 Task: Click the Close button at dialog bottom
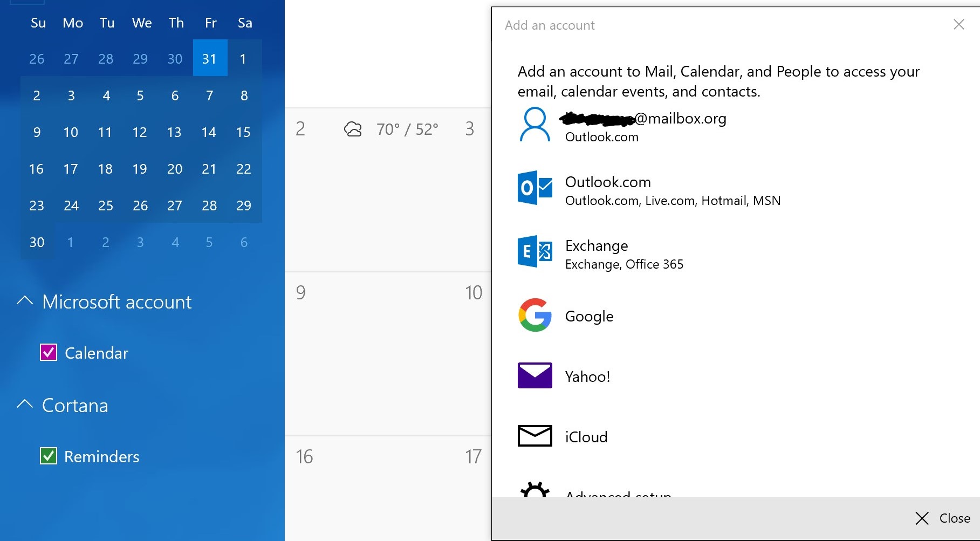tap(943, 518)
